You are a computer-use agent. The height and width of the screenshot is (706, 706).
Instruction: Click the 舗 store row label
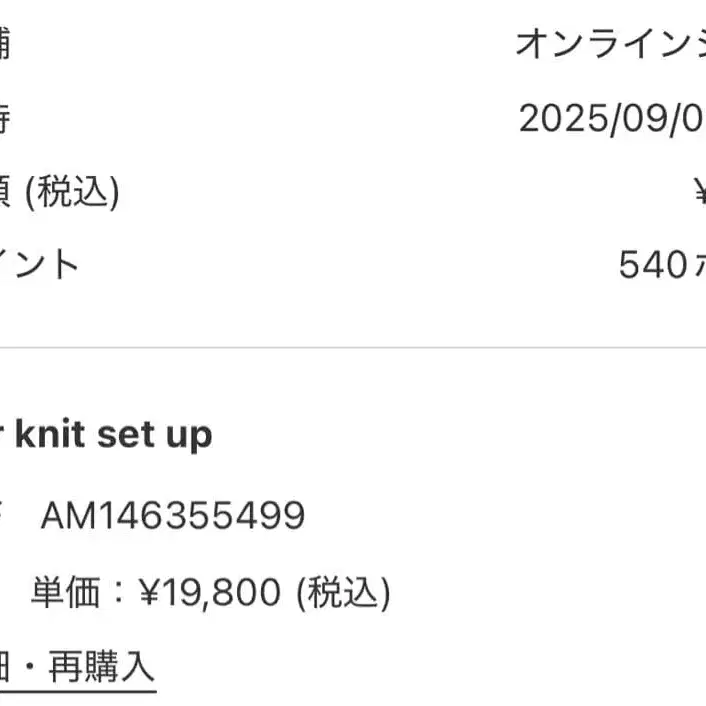click(x=5, y=43)
